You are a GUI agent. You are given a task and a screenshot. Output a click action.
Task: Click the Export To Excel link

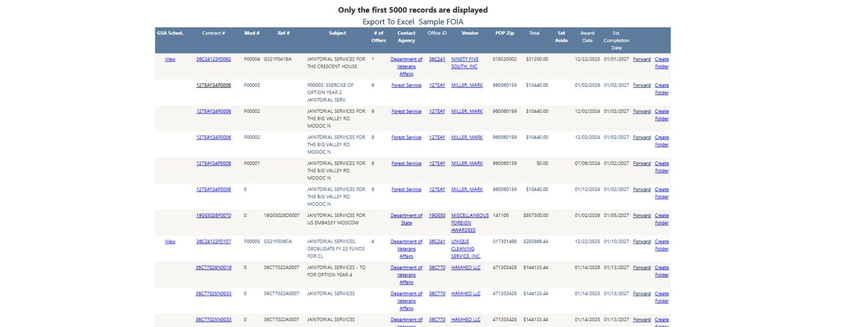pos(388,22)
